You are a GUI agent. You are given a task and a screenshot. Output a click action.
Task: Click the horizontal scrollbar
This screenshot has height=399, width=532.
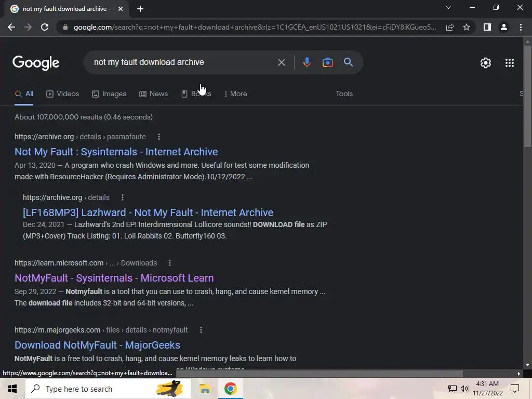(x=320, y=374)
